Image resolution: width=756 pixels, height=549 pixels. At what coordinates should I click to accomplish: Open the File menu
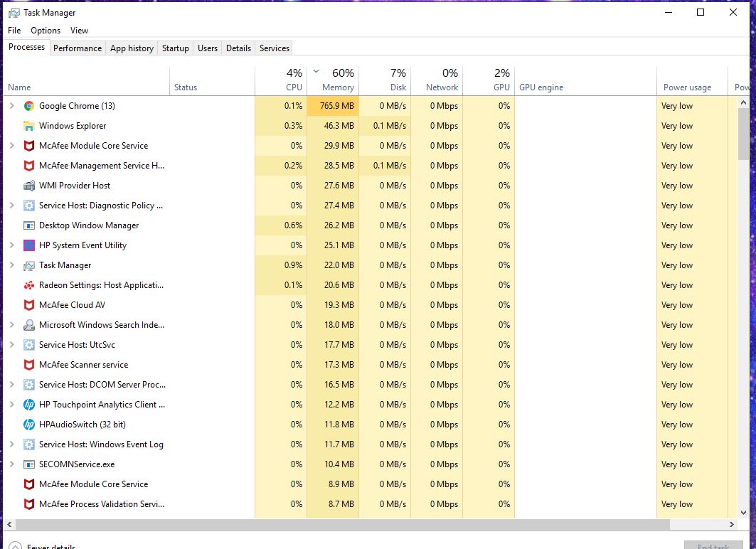pos(14,31)
